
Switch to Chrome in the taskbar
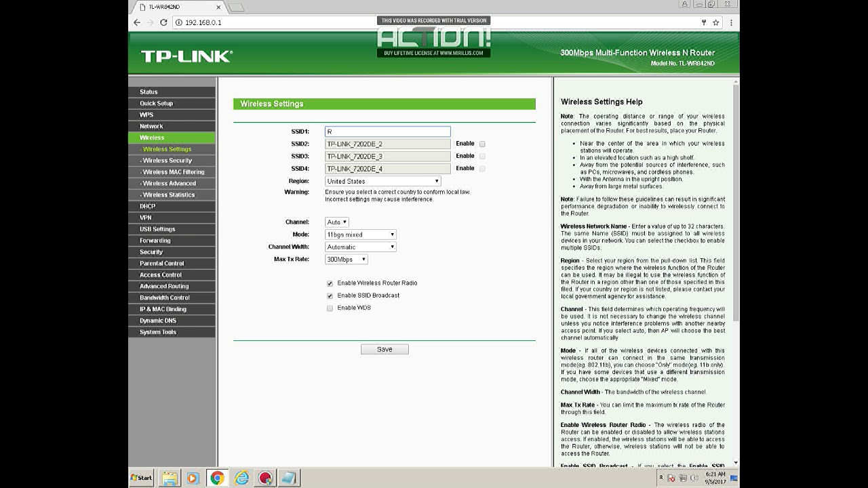coord(217,479)
